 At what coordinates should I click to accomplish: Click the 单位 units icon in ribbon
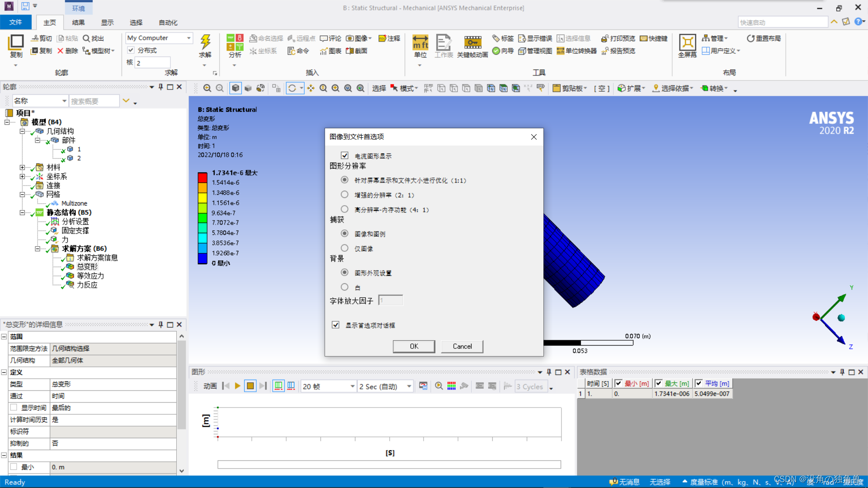click(420, 42)
